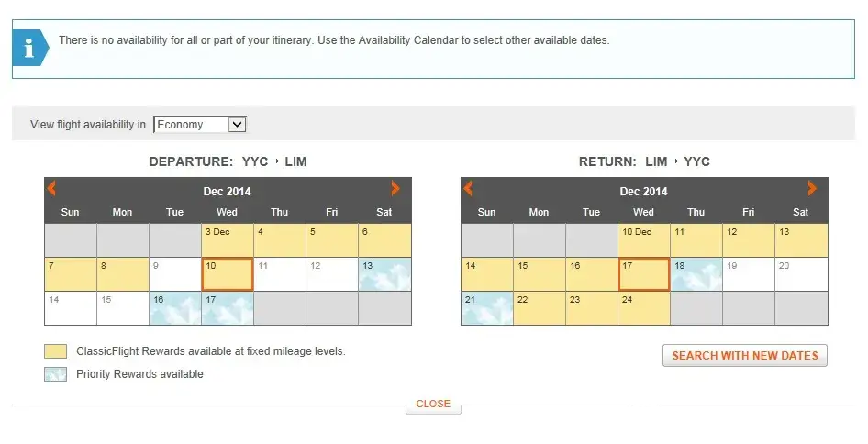Choose return date 24
The height and width of the screenshot is (444, 868).
[644, 308]
